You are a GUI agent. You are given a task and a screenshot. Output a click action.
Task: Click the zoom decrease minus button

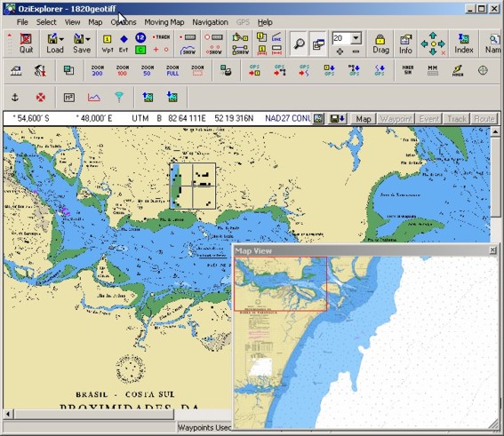pos(356,52)
